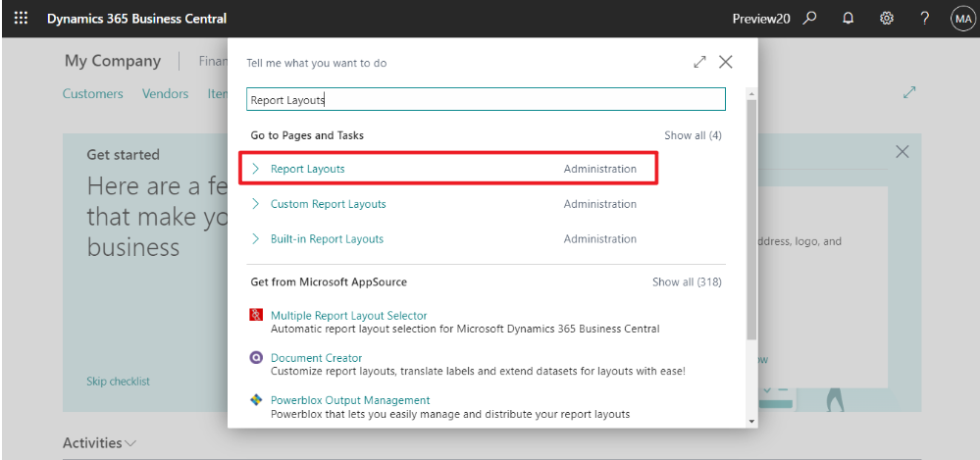Open the MA user account avatar

962,19
